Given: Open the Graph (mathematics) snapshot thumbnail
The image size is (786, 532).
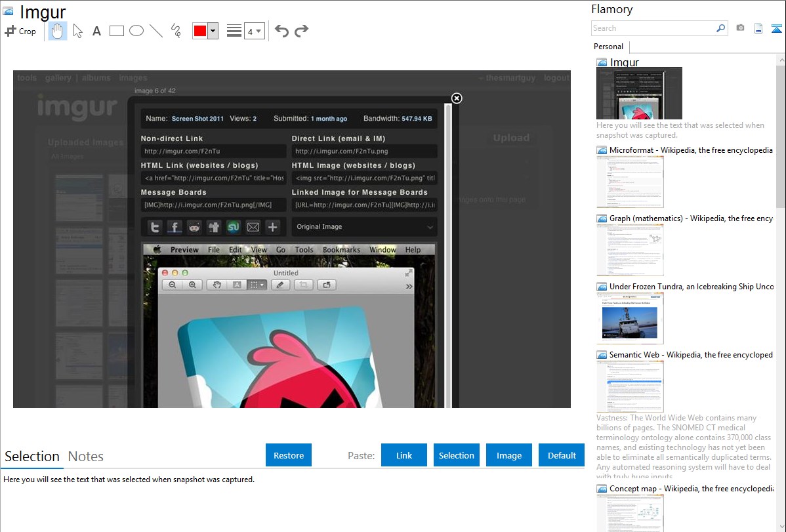Looking at the screenshot, I should (x=630, y=250).
